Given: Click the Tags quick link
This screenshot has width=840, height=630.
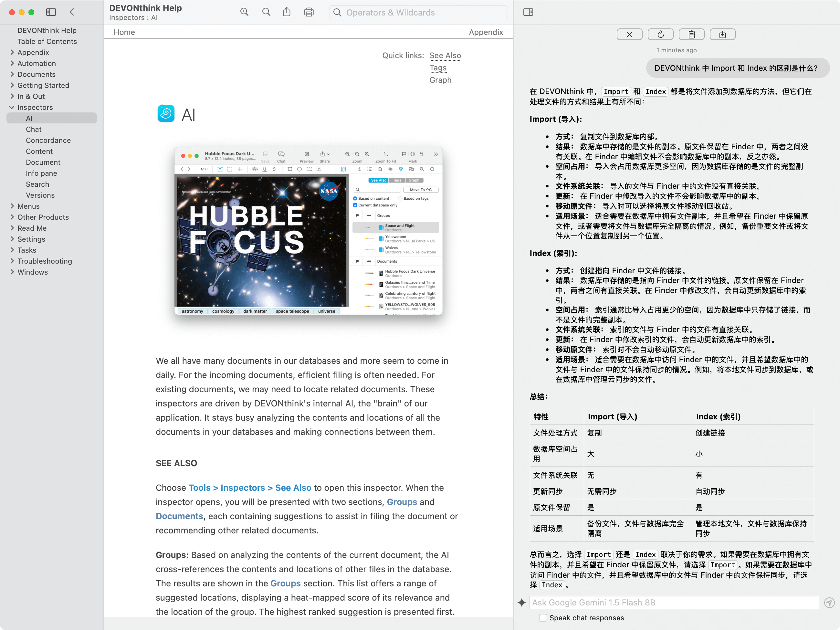Looking at the screenshot, I should [x=438, y=68].
